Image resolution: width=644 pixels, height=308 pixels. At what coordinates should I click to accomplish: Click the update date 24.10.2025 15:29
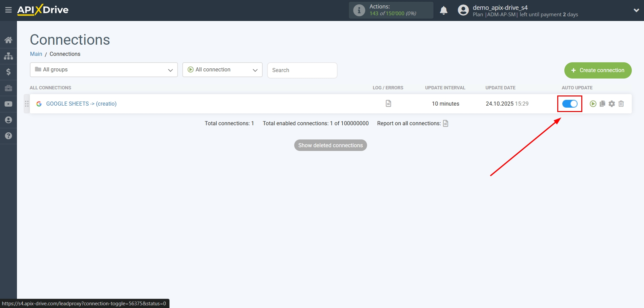(x=507, y=104)
